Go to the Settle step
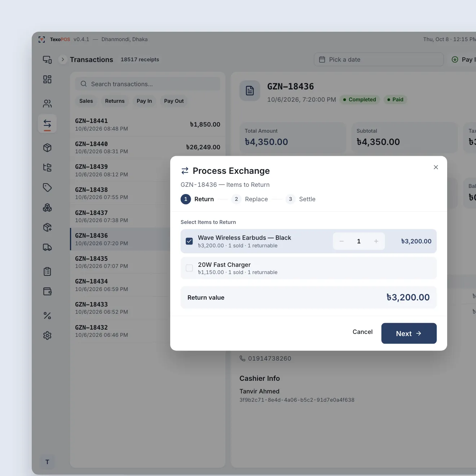 point(301,199)
